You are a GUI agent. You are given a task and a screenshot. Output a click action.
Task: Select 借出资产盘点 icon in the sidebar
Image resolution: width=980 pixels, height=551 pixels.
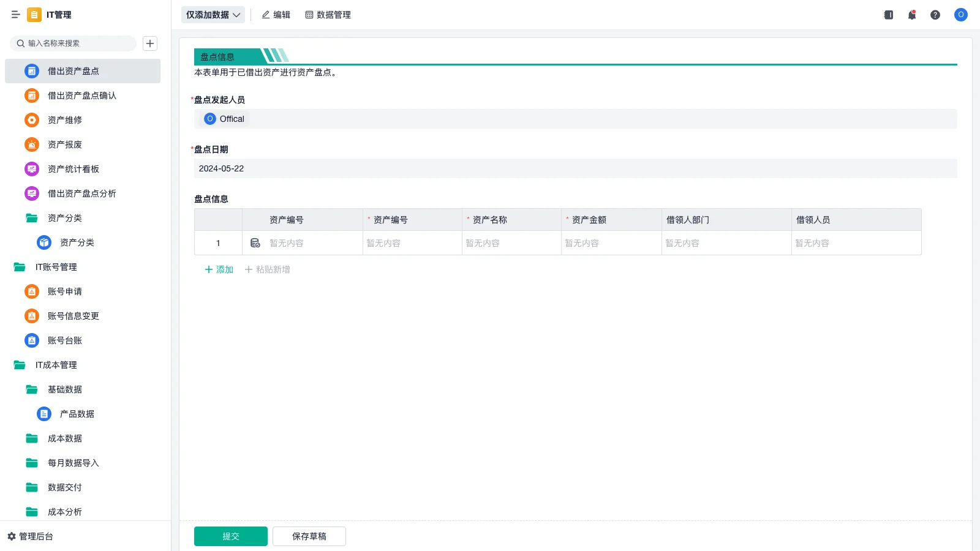(31, 71)
